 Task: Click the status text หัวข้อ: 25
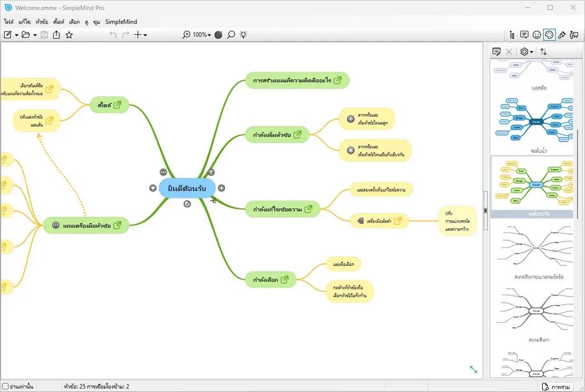[x=75, y=386]
